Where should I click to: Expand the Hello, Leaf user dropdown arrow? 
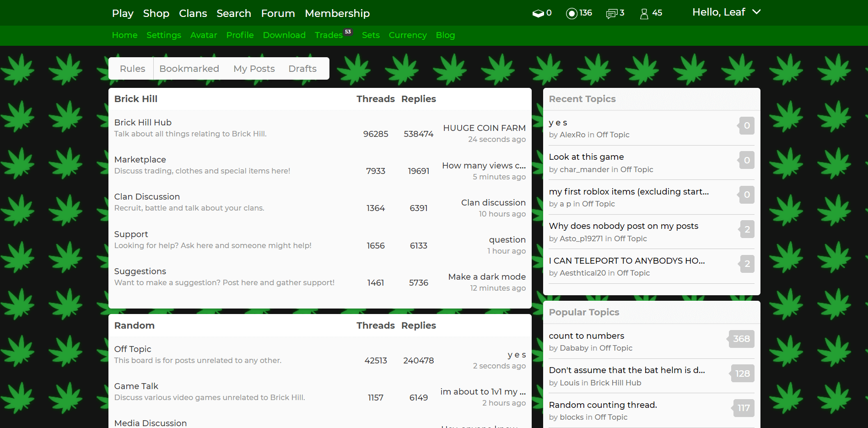(x=756, y=12)
